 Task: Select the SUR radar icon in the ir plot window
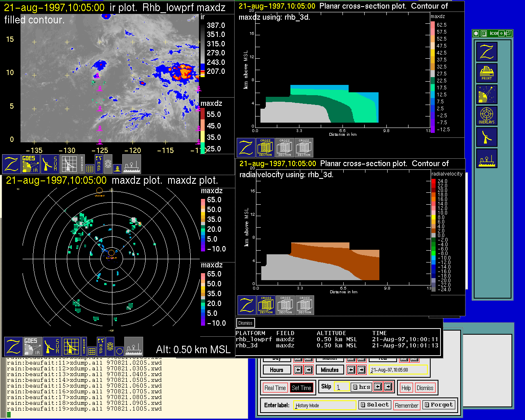click(50, 164)
